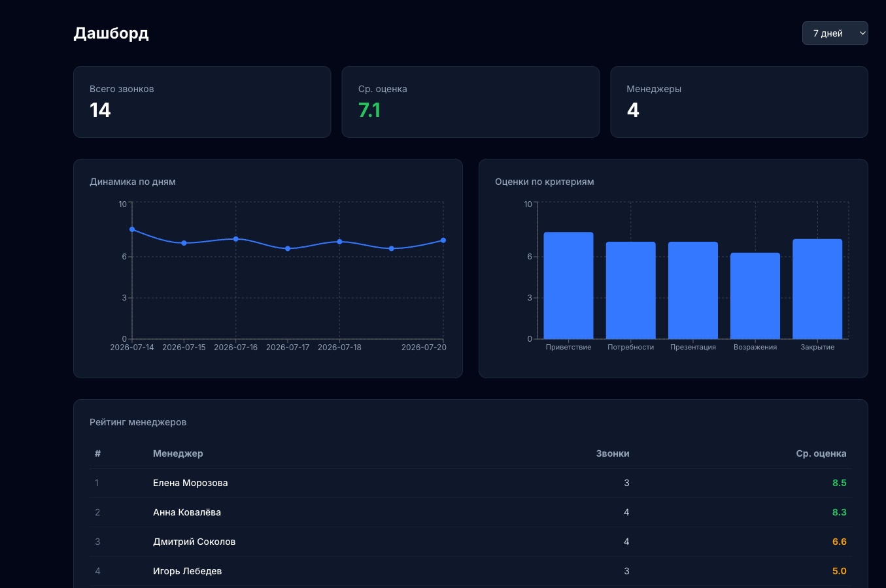886x588 pixels.
Task: Click the orange score 6.6
Action: pos(840,542)
